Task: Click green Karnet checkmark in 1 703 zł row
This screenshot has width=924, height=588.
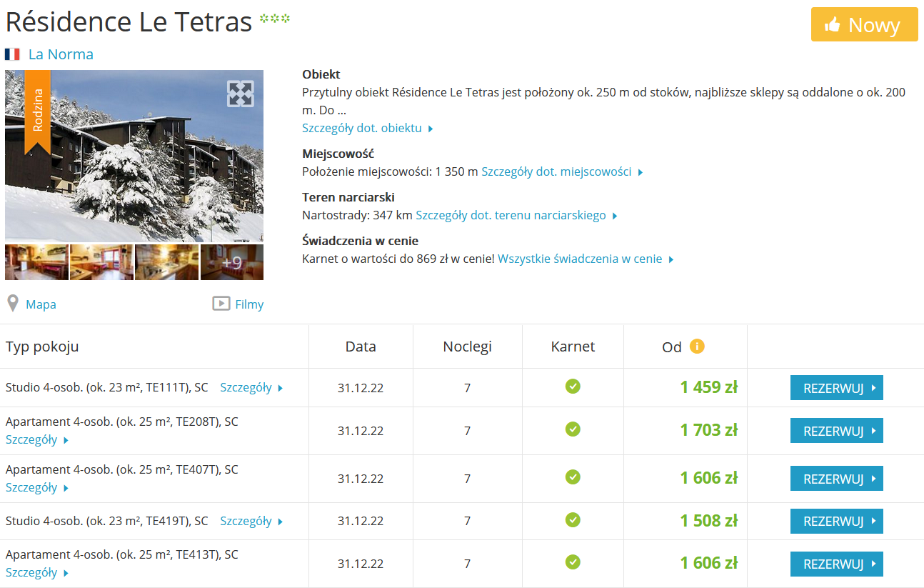Action: coord(573,429)
